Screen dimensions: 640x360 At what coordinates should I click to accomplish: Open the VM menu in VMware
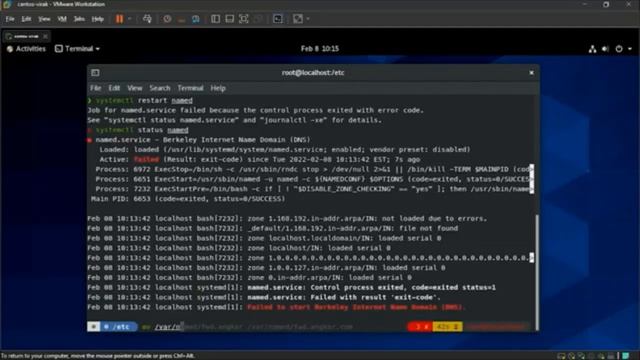pyautogui.click(x=62, y=19)
